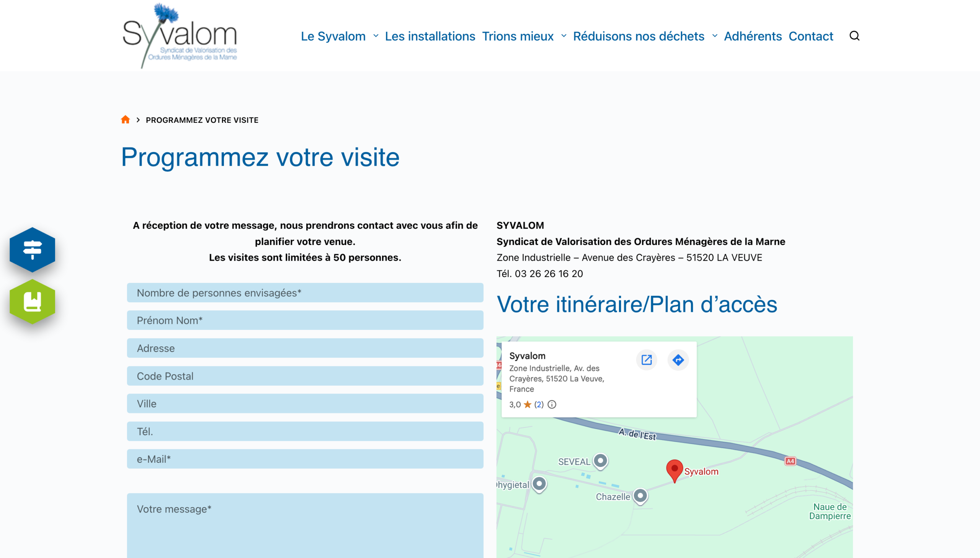Expand the Réduisons nos déchets chevron
980x558 pixels.
click(715, 36)
